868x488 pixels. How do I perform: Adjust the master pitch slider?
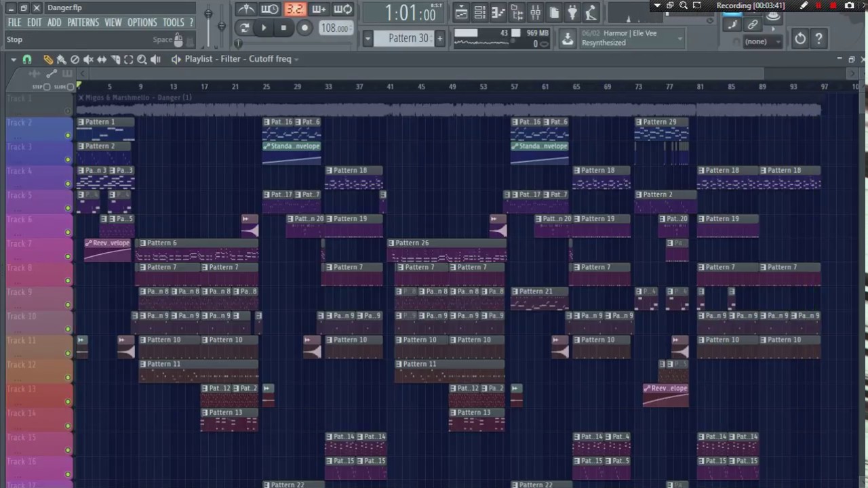click(222, 26)
